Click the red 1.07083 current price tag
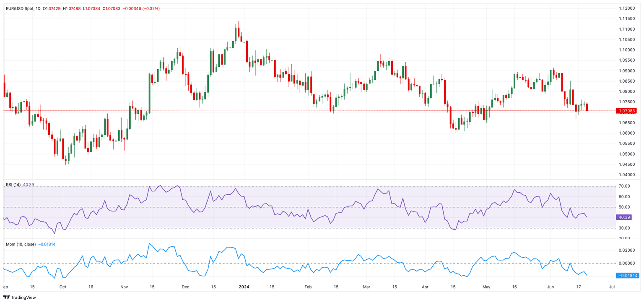Screen dimensions: 644x303 626,111
